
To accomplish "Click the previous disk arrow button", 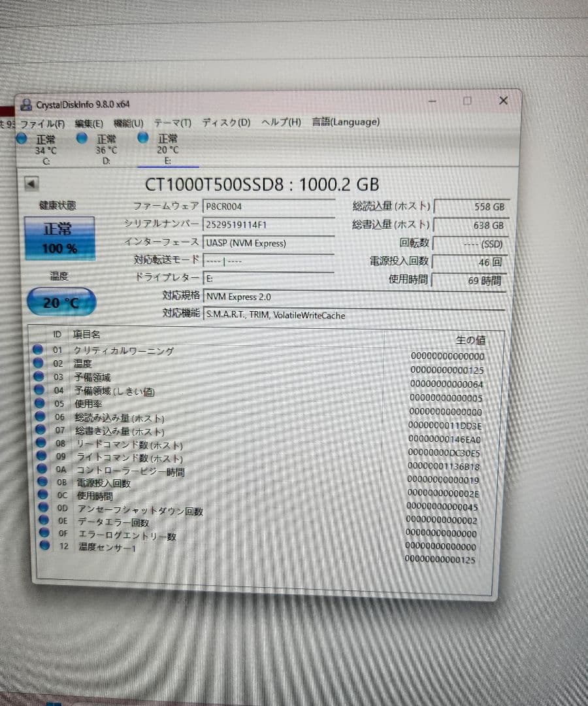I will (x=31, y=183).
